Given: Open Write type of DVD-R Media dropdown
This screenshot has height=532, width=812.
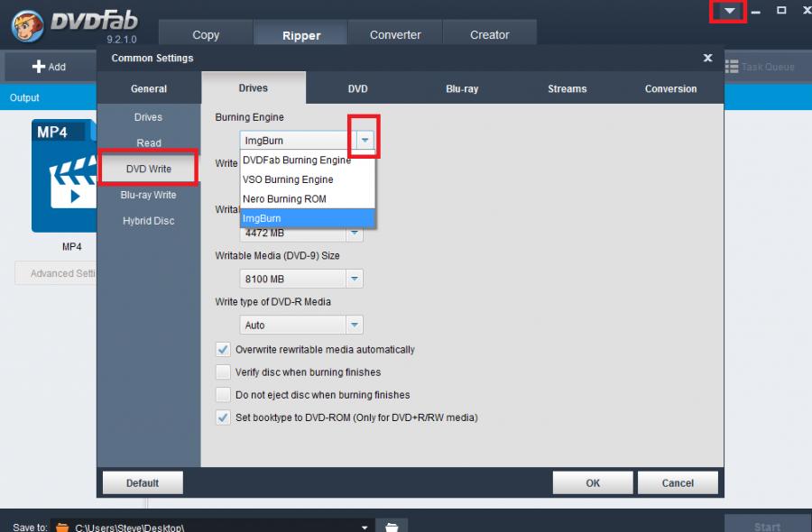Looking at the screenshot, I should tap(355, 325).
